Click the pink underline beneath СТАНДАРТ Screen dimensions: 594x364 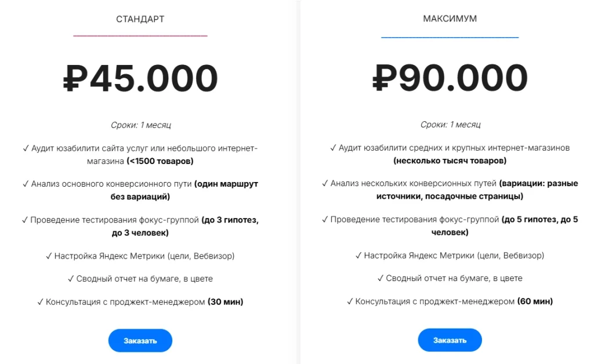tap(140, 35)
